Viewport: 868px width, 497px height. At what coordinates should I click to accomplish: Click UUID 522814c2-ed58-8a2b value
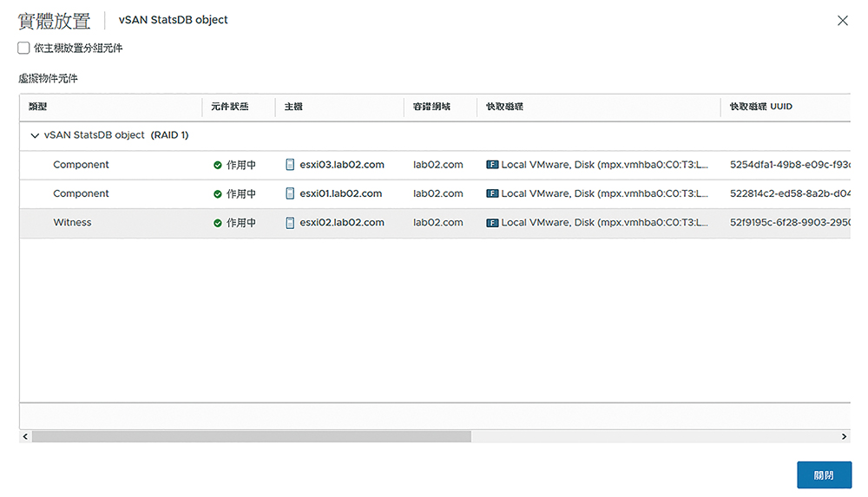tap(790, 193)
